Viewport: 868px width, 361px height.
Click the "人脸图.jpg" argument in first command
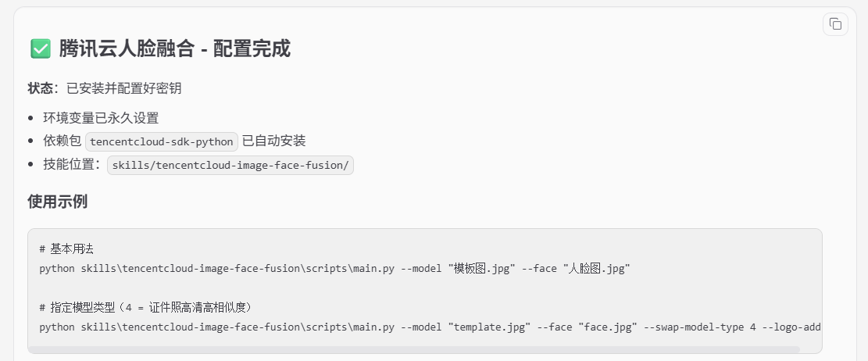[x=597, y=269]
